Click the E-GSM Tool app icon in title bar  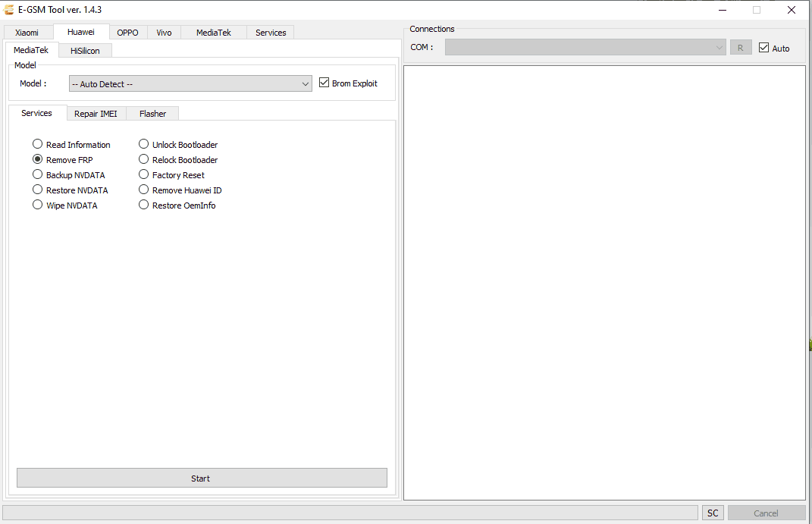(8, 9)
